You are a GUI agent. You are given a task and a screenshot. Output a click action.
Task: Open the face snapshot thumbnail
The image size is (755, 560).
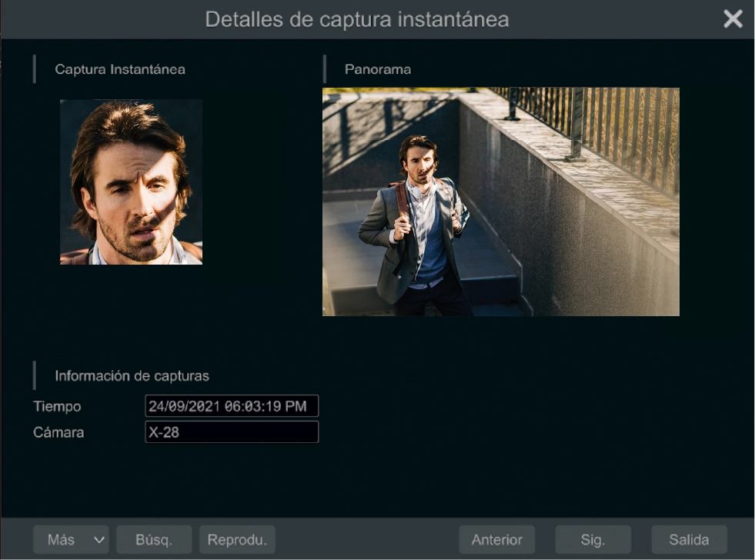pyautogui.click(x=131, y=182)
